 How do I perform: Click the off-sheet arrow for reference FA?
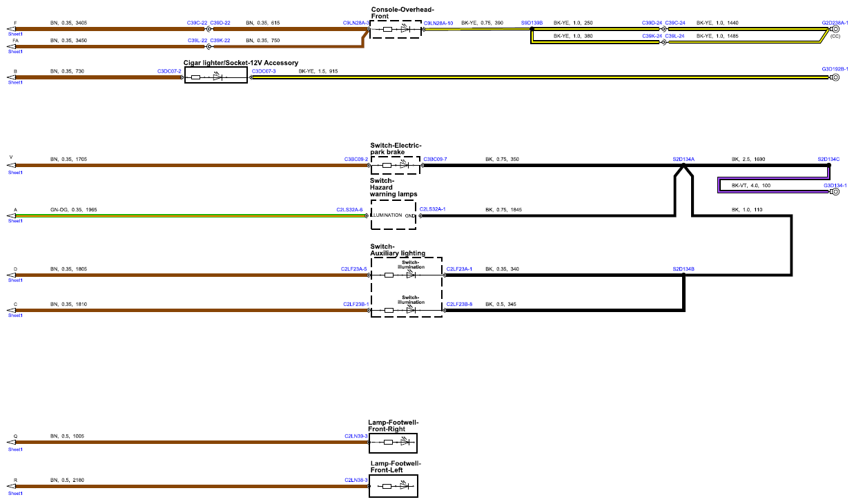coord(12,47)
